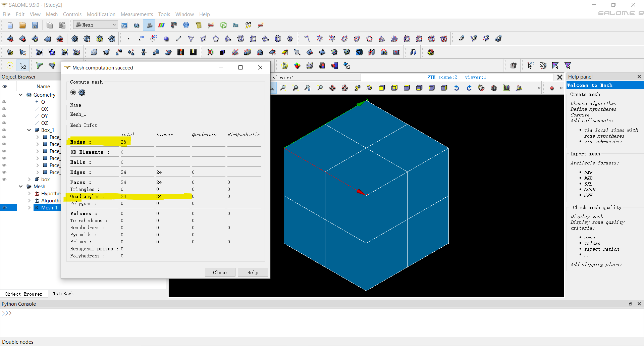
Task: Save the study with the Save icon
Action: point(35,25)
